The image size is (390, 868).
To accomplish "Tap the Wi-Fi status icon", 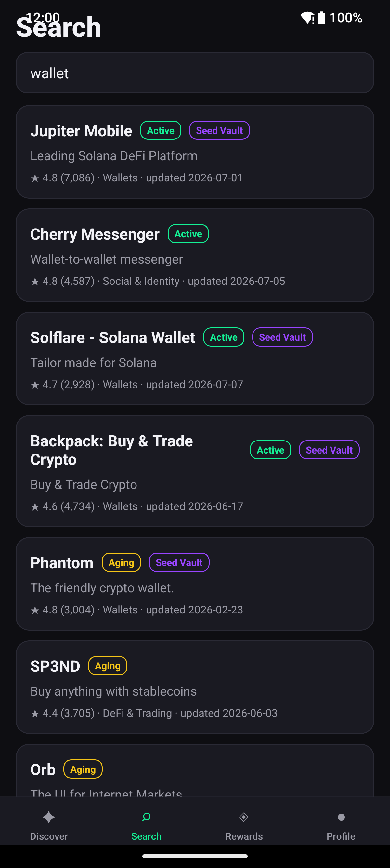I will click(307, 18).
